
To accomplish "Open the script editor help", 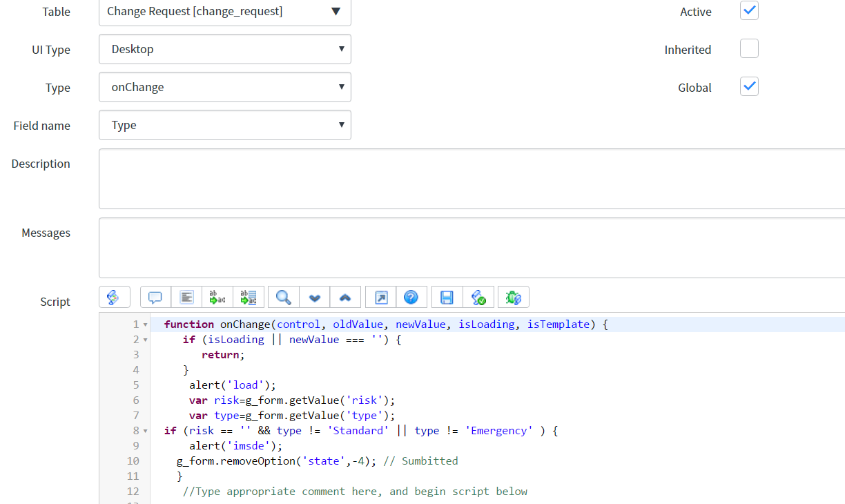I will [x=411, y=297].
